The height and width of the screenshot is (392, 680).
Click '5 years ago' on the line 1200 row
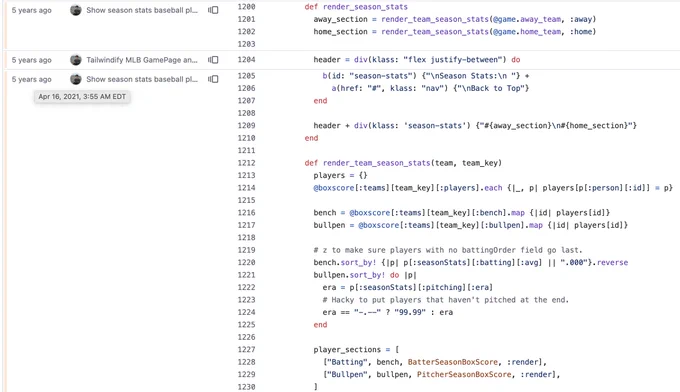(32, 10)
